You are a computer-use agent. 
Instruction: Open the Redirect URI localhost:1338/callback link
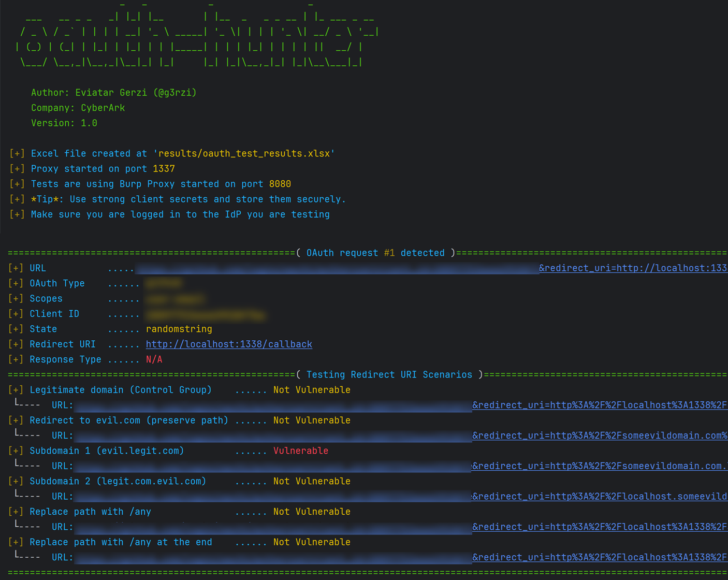click(229, 344)
